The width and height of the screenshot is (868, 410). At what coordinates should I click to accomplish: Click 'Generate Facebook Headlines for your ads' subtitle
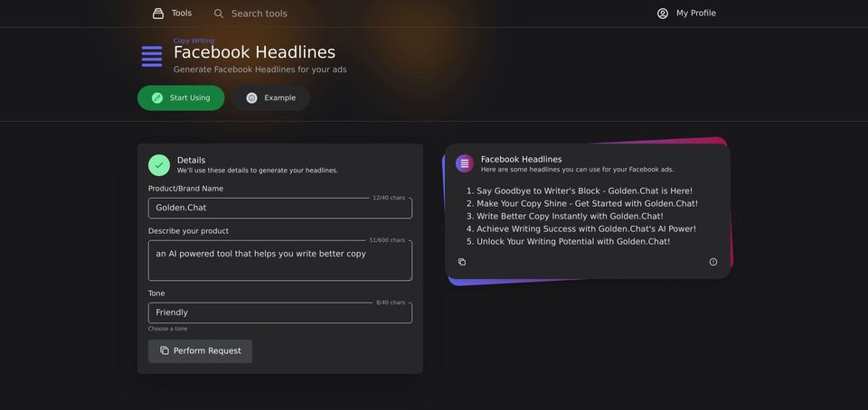(260, 70)
